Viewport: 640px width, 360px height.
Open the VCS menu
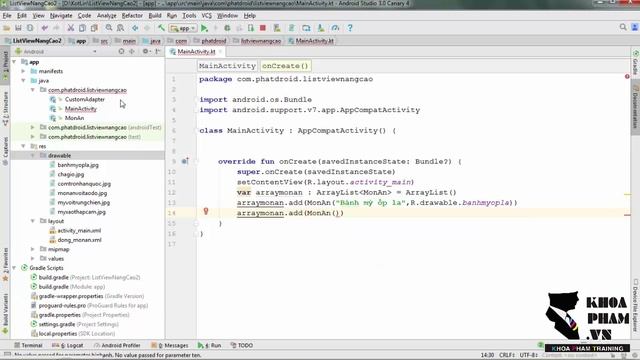pos(207,16)
